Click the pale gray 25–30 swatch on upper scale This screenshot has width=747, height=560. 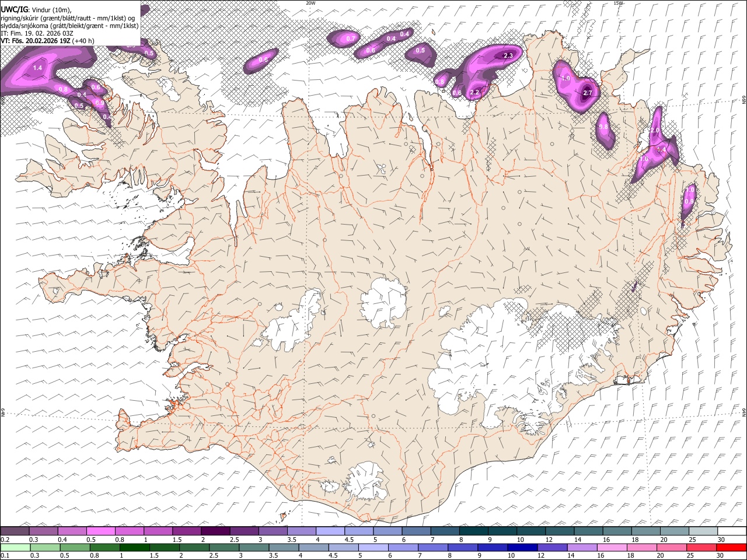coord(704,531)
